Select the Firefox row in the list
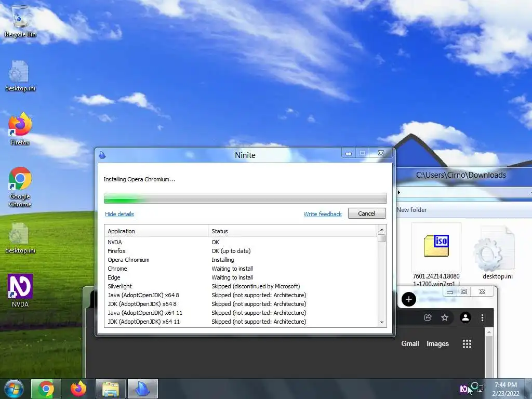This screenshot has height=399, width=532. 241,251
